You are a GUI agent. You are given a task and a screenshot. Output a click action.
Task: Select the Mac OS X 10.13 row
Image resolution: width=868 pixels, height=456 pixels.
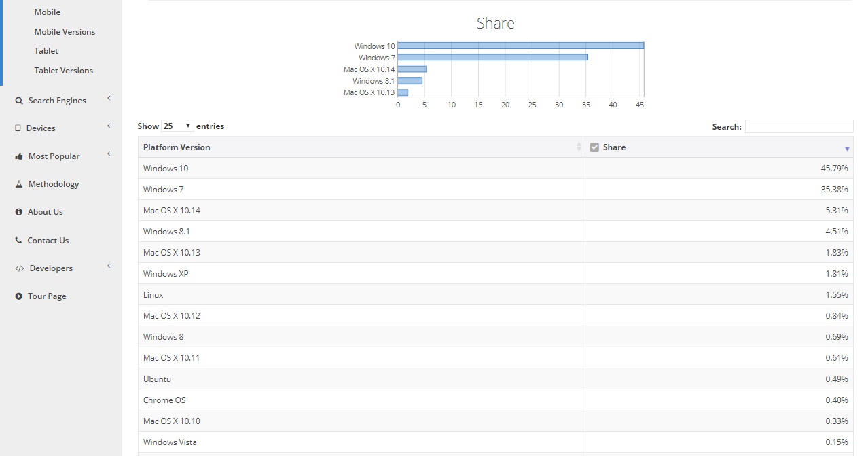click(496, 253)
